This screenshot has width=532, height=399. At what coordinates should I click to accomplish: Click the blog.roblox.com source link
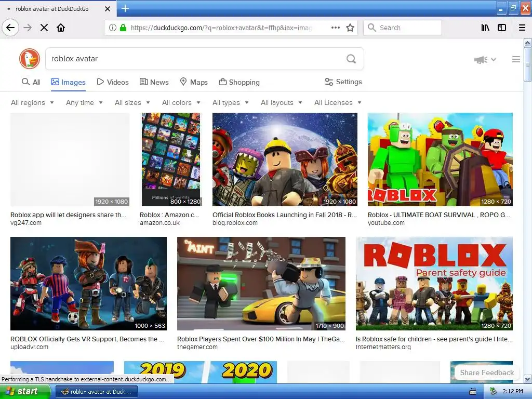pos(235,223)
